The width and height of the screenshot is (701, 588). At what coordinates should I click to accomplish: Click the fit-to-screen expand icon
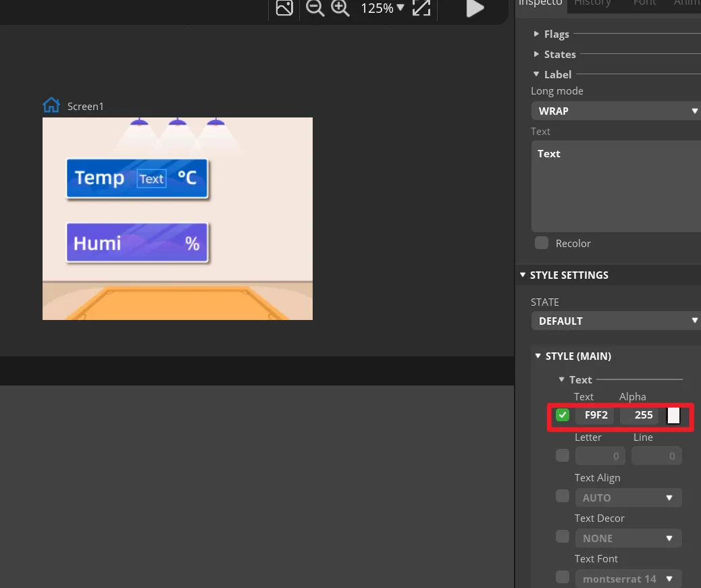[x=421, y=8]
